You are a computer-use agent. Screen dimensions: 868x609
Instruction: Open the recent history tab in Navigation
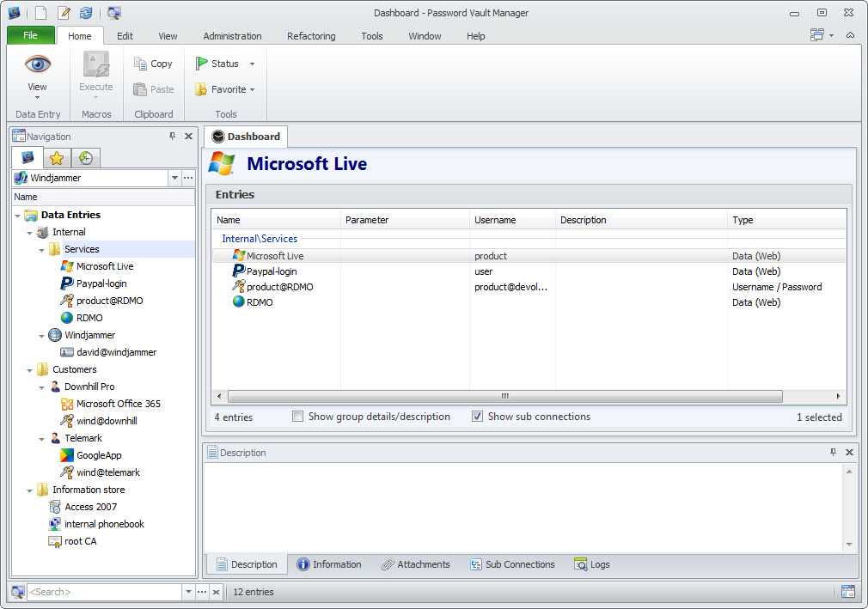[x=85, y=158]
